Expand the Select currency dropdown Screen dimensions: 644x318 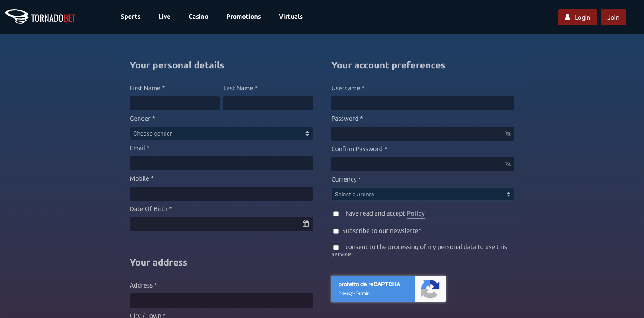pos(422,194)
